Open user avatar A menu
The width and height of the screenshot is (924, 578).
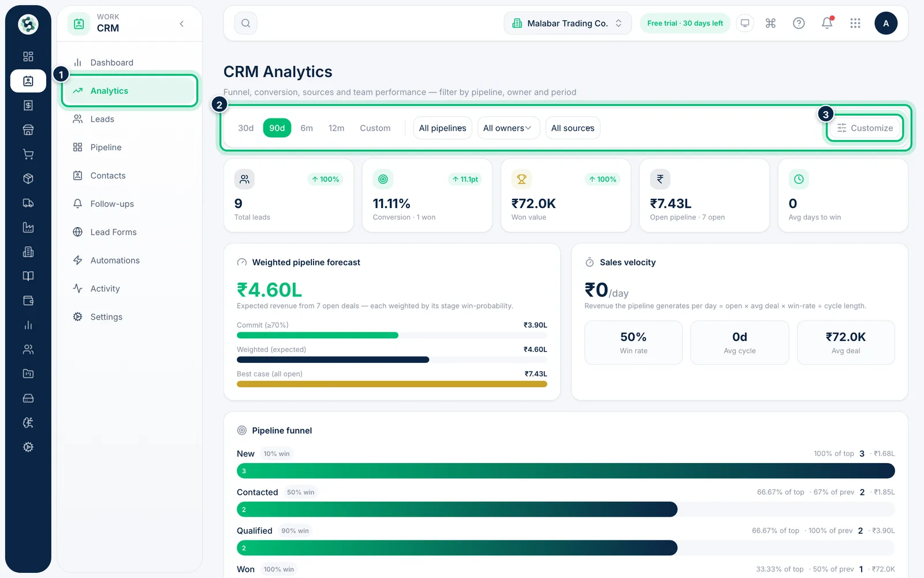pos(886,23)
